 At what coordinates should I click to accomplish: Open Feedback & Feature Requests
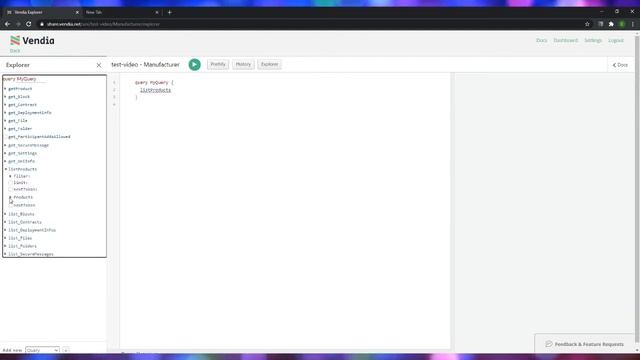click(584, 344)
